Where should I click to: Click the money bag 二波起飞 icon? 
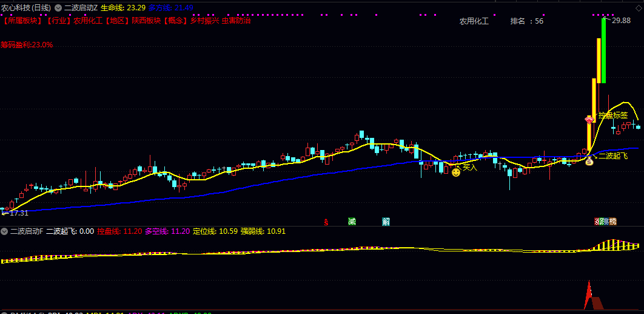(x=589, y=162)
